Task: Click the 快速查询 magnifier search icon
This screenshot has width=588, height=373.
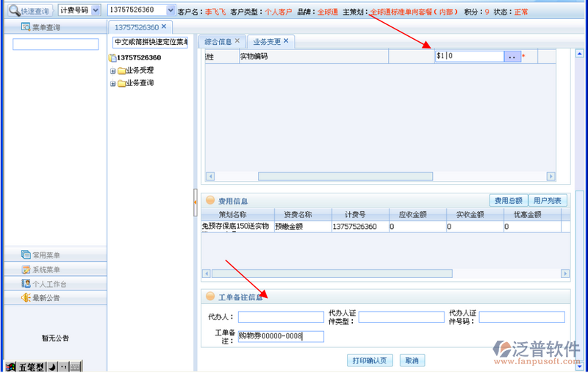Action: coord(14,11)
